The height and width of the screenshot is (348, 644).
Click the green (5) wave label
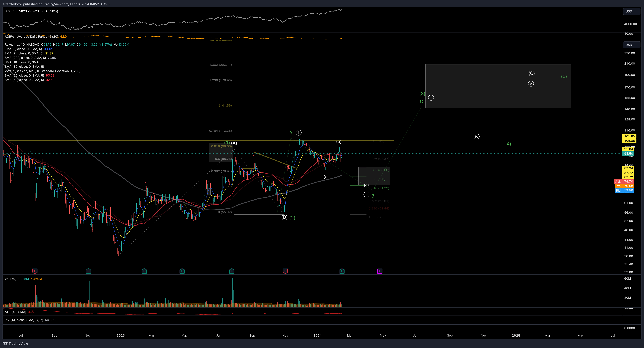[x=564, y=76]
